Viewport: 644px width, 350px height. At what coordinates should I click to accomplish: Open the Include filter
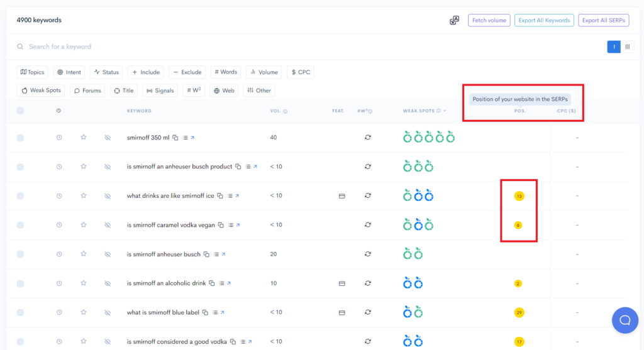(x=146, y=72)
